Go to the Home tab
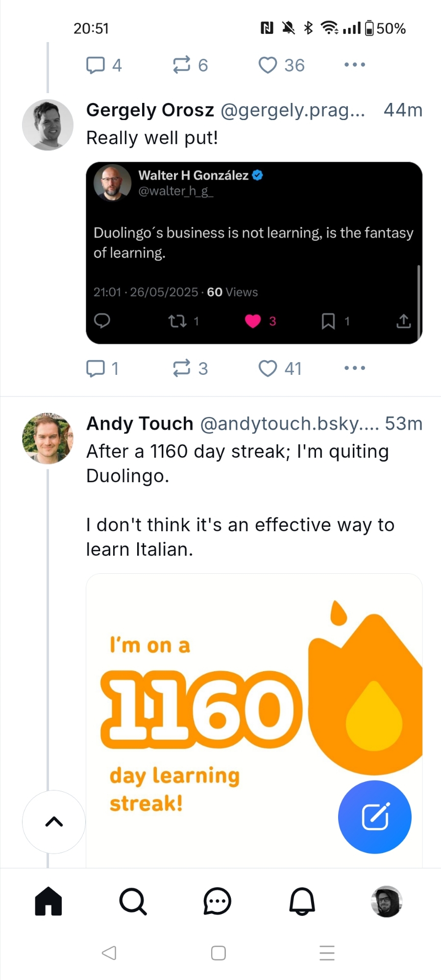This screenshot has height=980, width=441. pyautogui.click(x=49, y=901)
